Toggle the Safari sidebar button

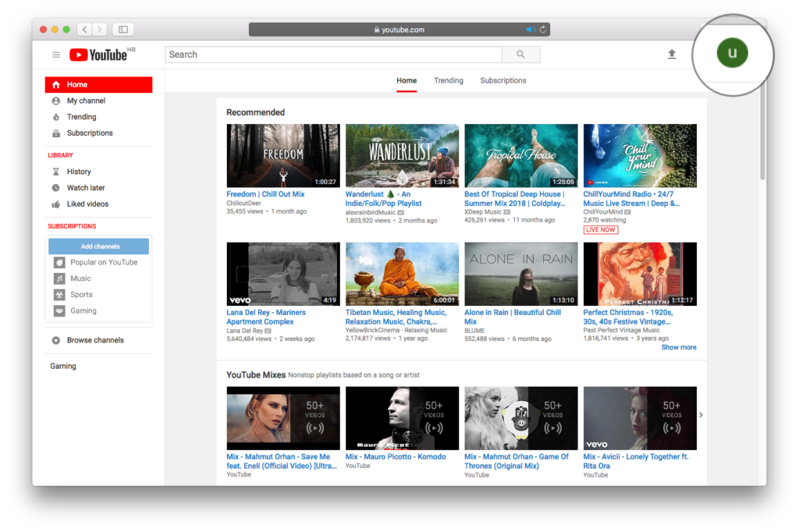(123, 30)
